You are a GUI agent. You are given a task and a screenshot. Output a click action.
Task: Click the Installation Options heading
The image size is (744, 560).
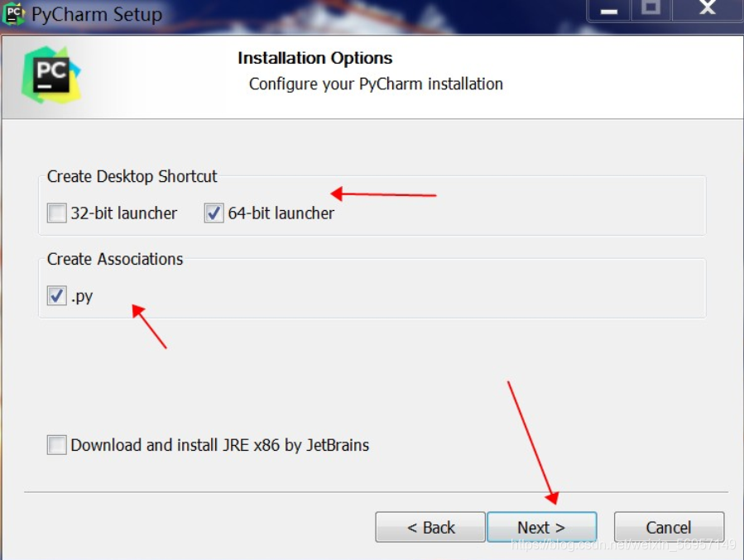click(315, 58)
